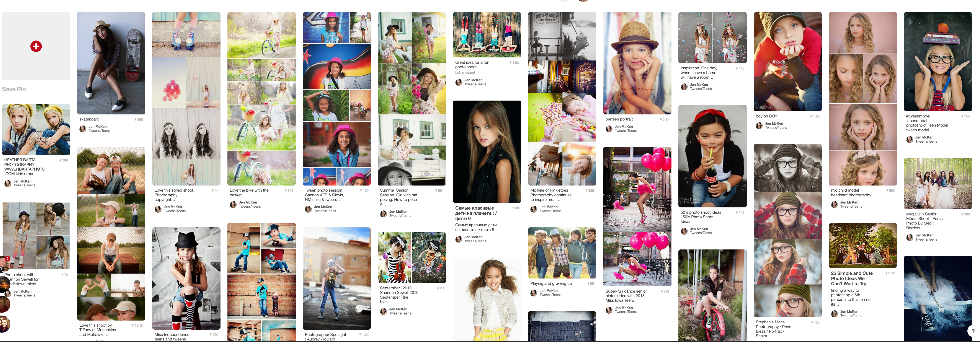The width and height of the screenshot is (980, 342).
Task: Click the red plus Save Pin icon
Action: point(36,46)
